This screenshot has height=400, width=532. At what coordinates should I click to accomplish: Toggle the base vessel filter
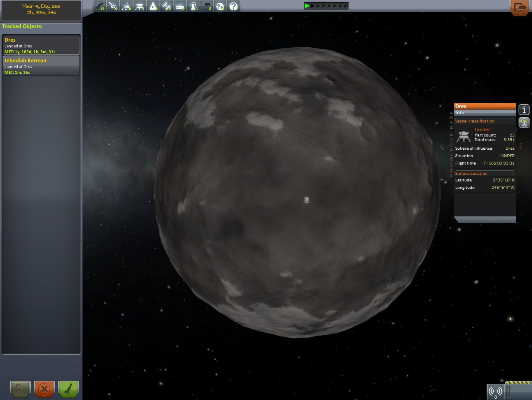[x=180, y=6]
